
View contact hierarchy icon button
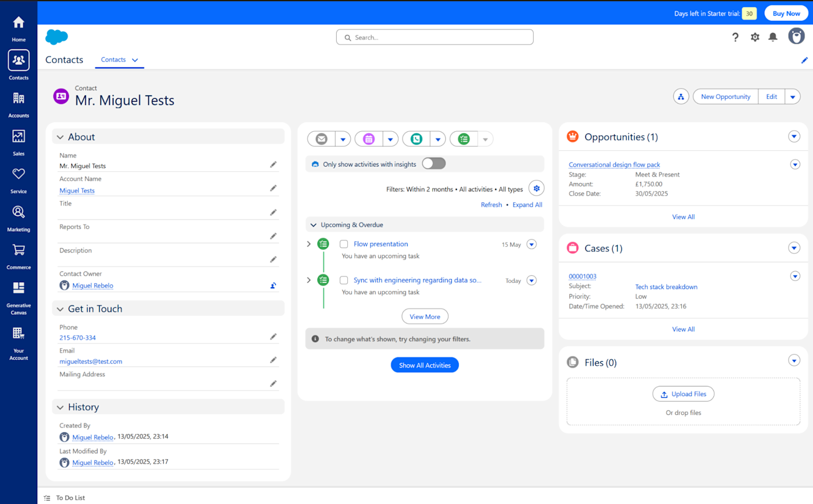point(681,96)
